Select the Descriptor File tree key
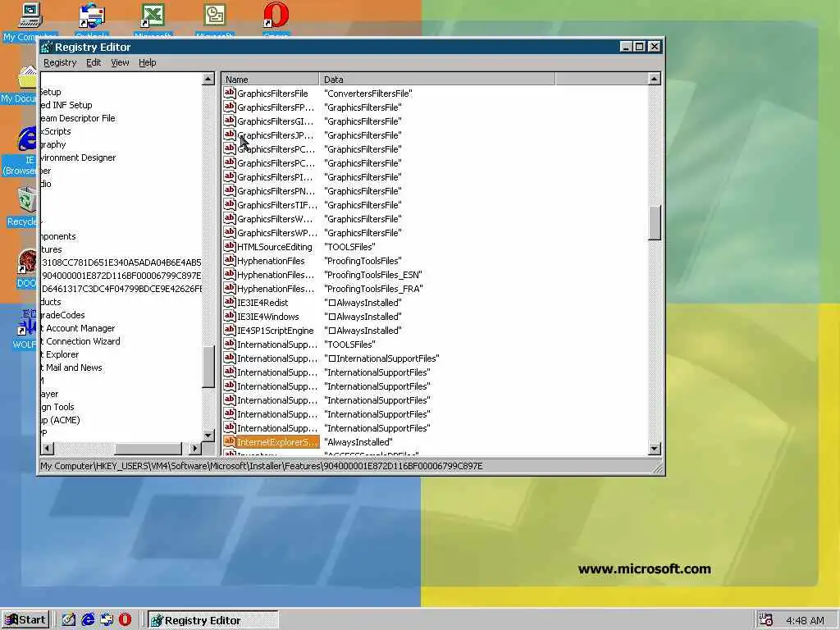 click(x=79, y=118)
